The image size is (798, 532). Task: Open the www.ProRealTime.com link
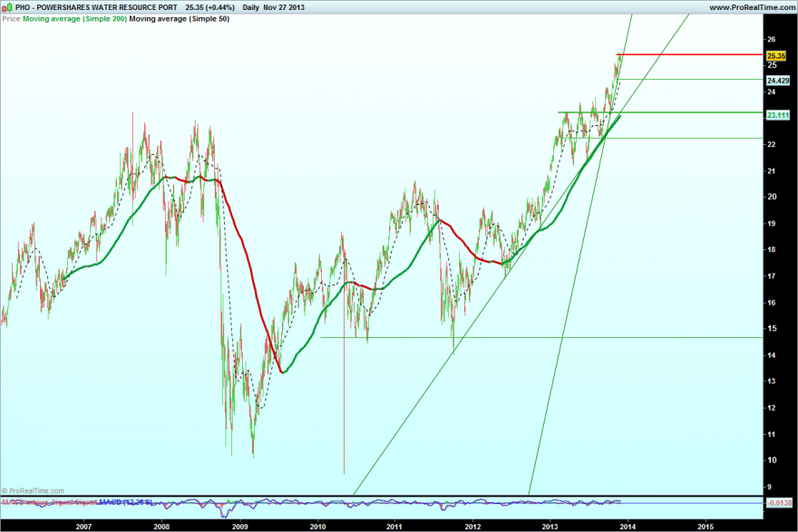(752, 7)
